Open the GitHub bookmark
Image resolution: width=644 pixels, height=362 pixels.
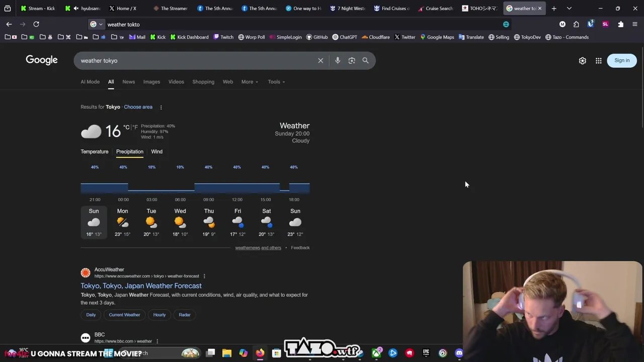(317, 37)
